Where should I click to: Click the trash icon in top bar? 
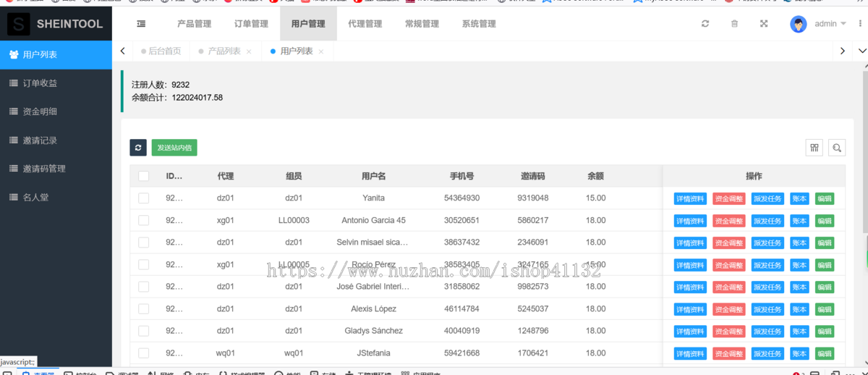(734, 24)
